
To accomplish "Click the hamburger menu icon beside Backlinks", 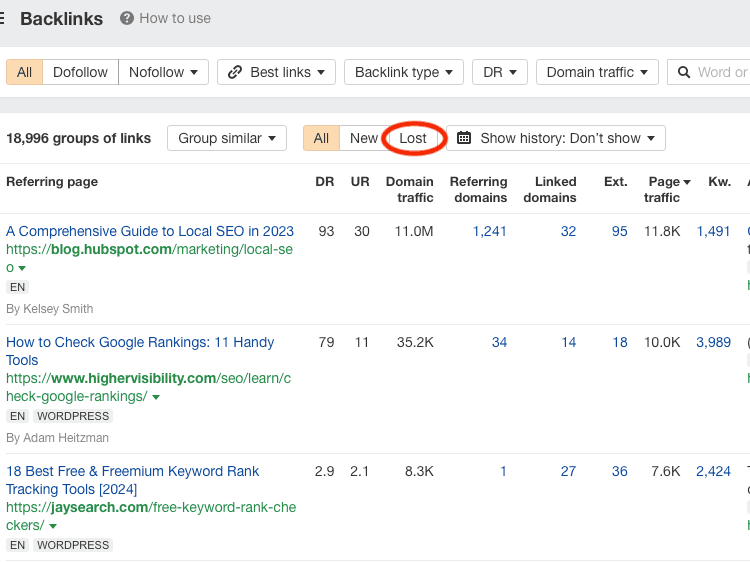I will pos(3,18).
